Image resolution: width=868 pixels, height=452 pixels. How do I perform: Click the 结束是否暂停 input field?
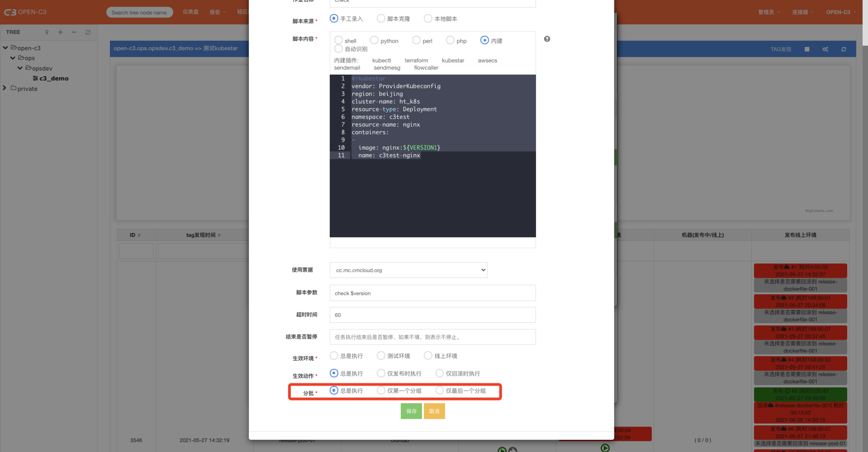pos(433,337)
